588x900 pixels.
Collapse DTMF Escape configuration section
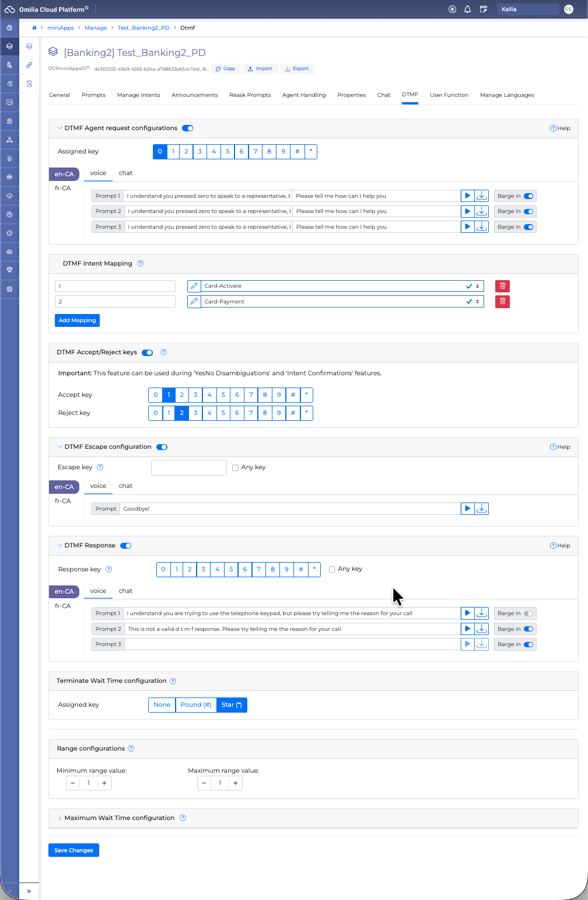(60, 447)
